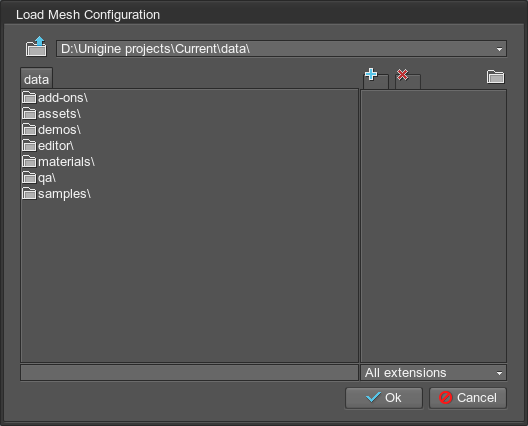This screenshot has height=426, width=528.
Task: Select the add-ons folder icon
Action: [x=29, y=97]
